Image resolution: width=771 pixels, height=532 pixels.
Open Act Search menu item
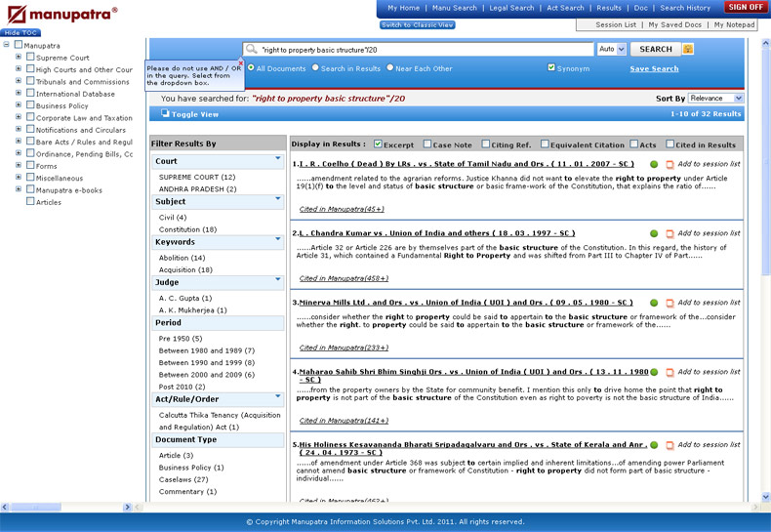click(565, 8)
